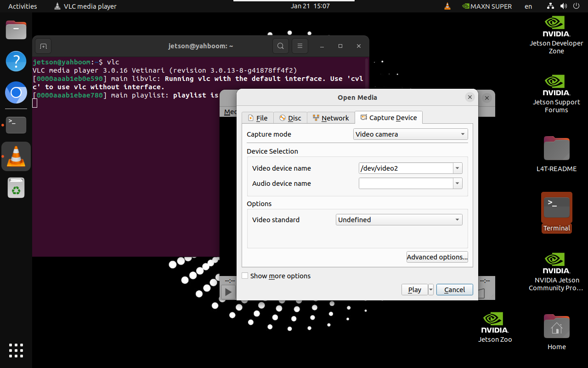Screen dimensions: 588x368
Task: Open the arrow menu beside the Play button
Action: pos(430,290)
